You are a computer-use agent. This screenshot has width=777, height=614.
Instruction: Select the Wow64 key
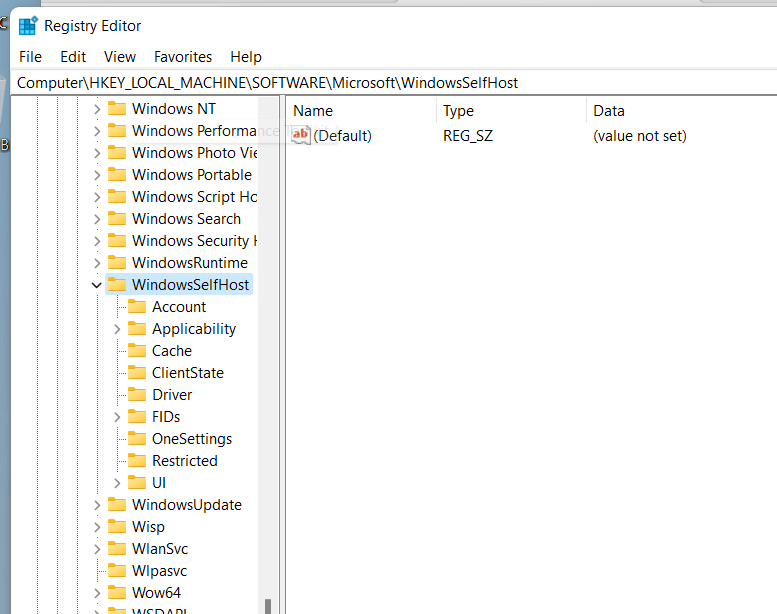click(156, 593)
